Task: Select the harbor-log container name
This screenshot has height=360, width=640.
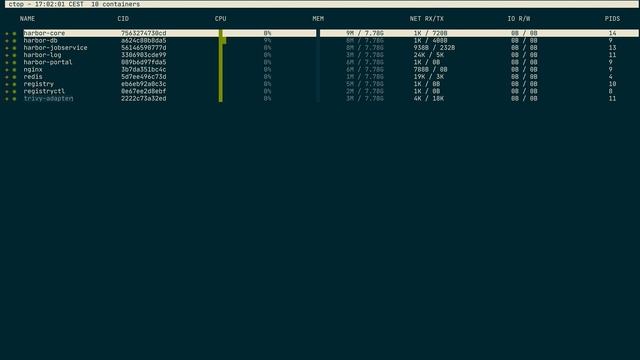Action: tap(42, 55)
